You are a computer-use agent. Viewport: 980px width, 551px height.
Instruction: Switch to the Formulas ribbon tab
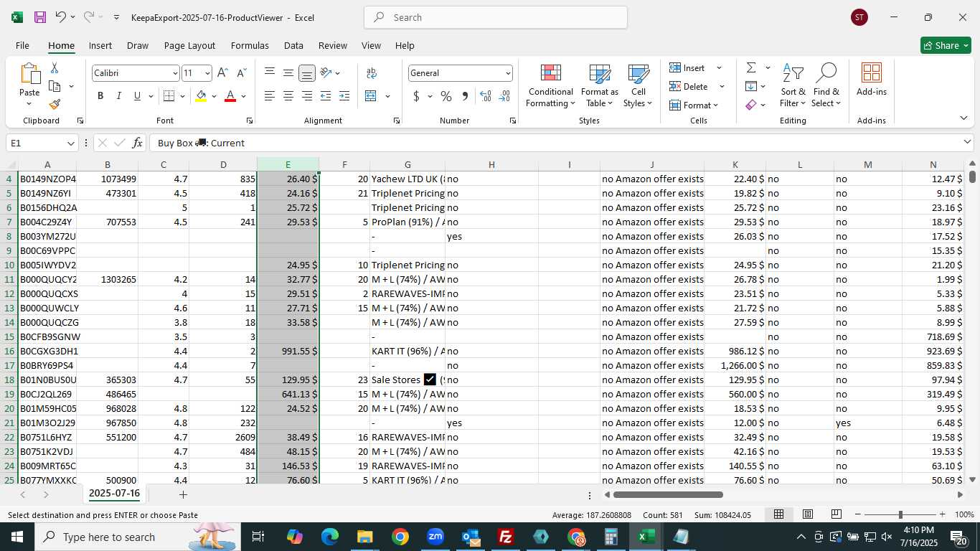coord(250,45)
